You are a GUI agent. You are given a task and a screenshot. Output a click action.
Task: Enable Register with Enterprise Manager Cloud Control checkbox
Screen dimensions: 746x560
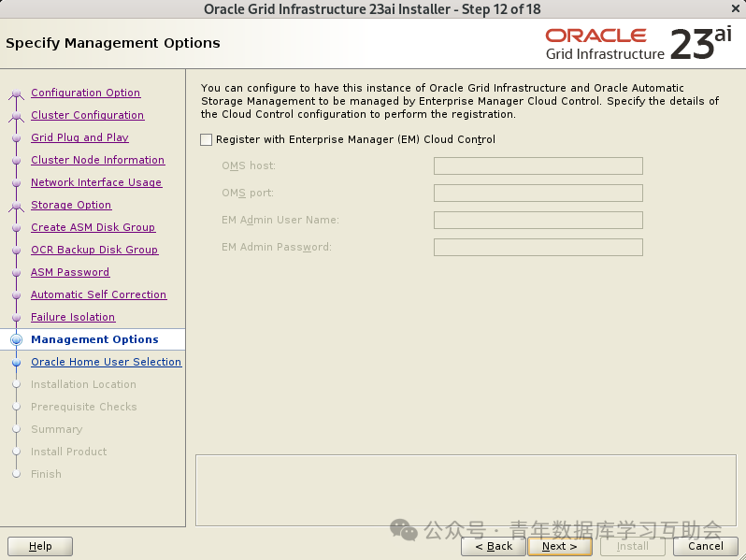pos(206,139)
